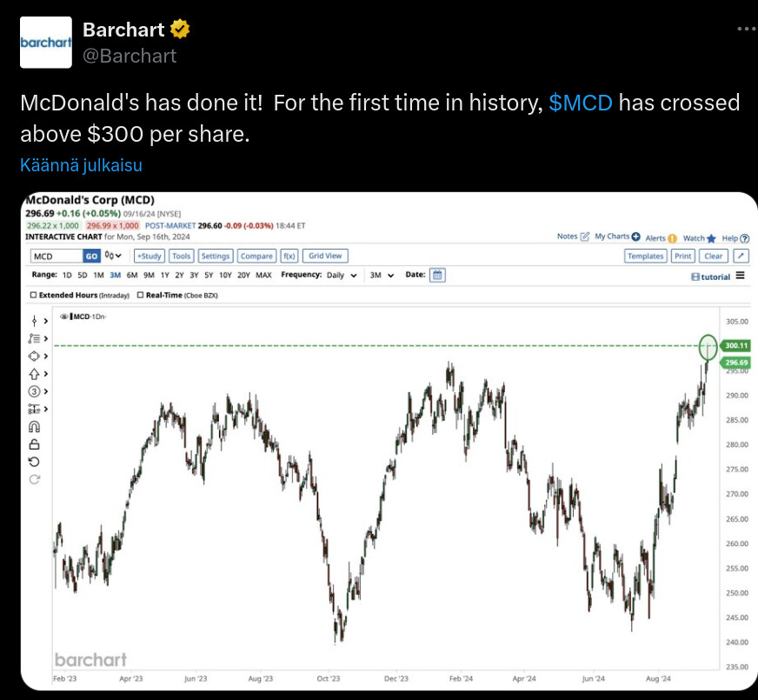Viewport: 758px width, 700px height.
Task: Open the 3M period dropdown
Action: point(382,276)
